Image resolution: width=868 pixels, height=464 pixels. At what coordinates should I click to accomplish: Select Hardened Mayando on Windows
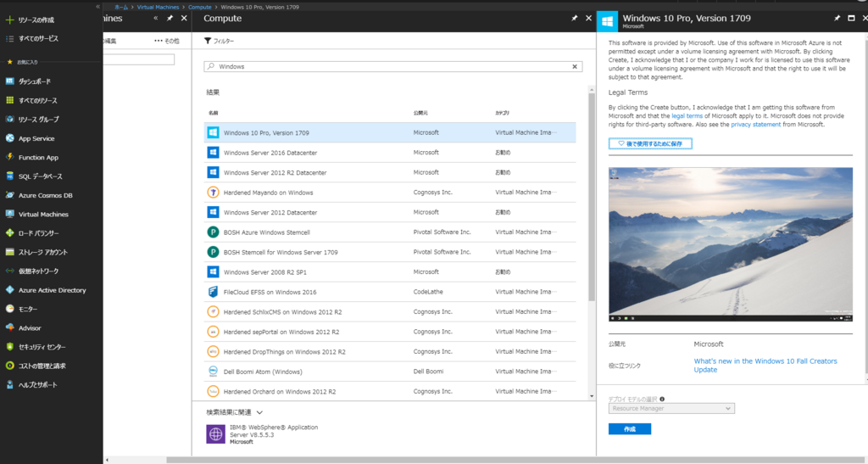(x=390, y=193)
